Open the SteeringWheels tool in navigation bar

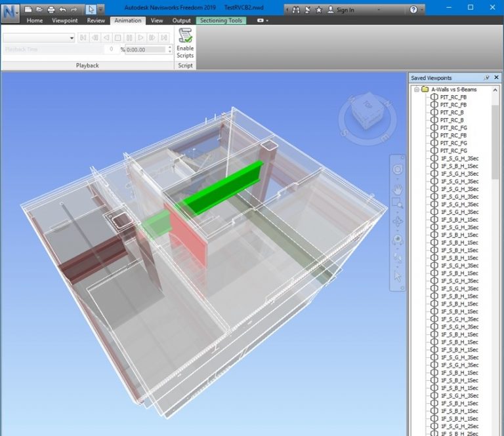click(x=398, y=170)
